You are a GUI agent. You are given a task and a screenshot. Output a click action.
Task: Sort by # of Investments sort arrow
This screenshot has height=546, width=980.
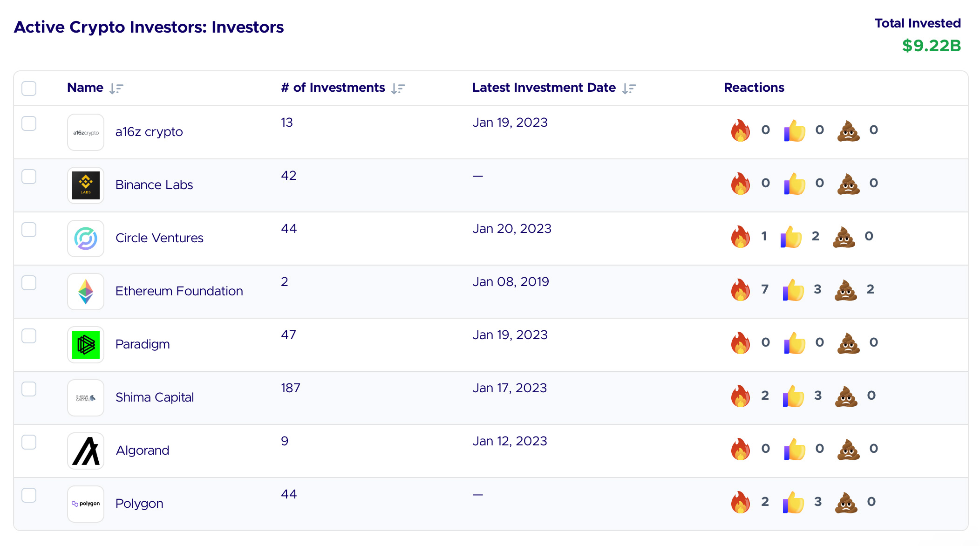(398, 88)
